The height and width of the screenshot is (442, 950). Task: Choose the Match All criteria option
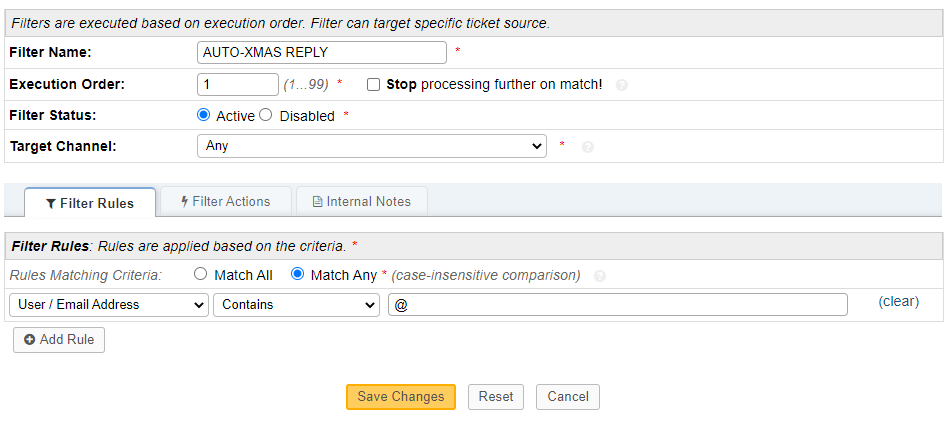(x=201, y=274)
